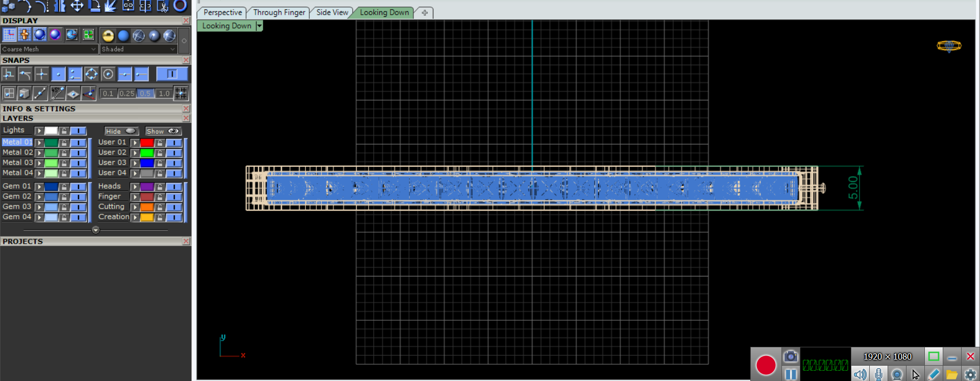Switch to the Side View tab
This screenshot has width=980, height=381.
pos(332,12)
